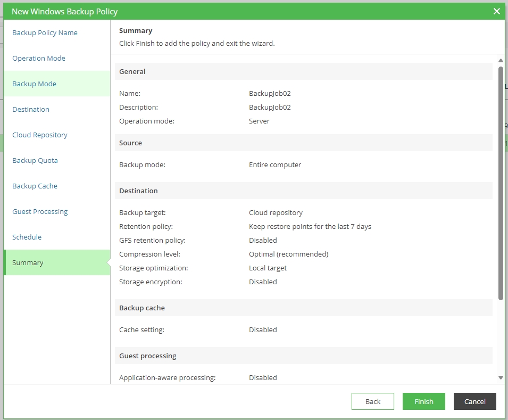Screen dimensions: 508x420
Task: Cancel the backup policy wizard
Action: [x=474, y=401]
